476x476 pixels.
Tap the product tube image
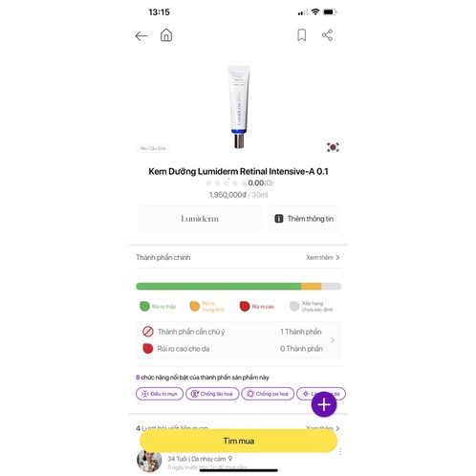tap(239, 107)
